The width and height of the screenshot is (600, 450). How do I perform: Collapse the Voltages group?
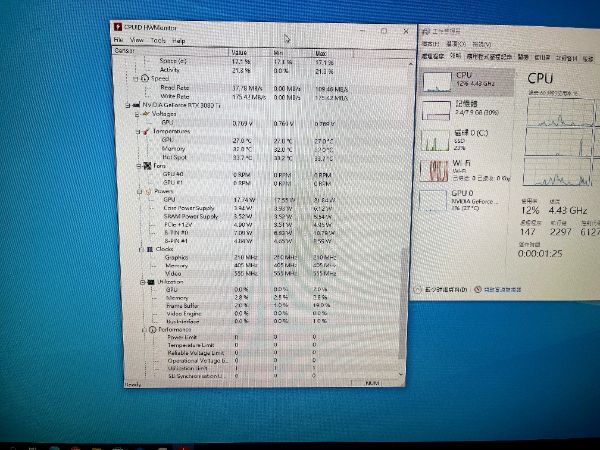pyautogui.click(x=137, y=114)
